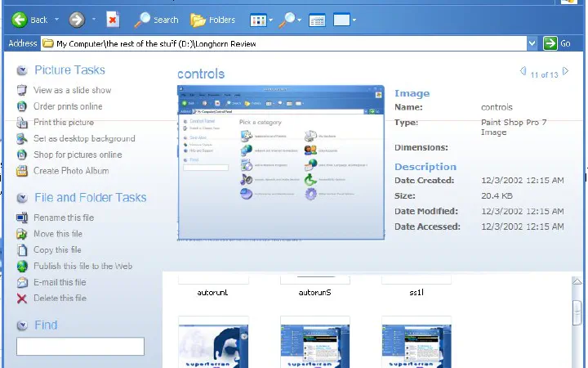Go to previous image with left arrow
Screen dimensions: 588x368
[523, 71]
